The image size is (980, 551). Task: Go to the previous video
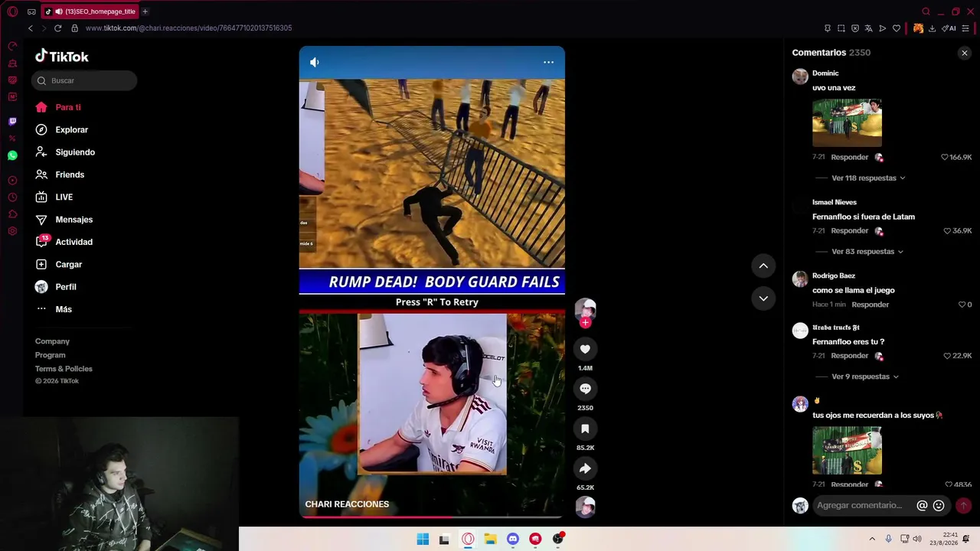point(763,266)
